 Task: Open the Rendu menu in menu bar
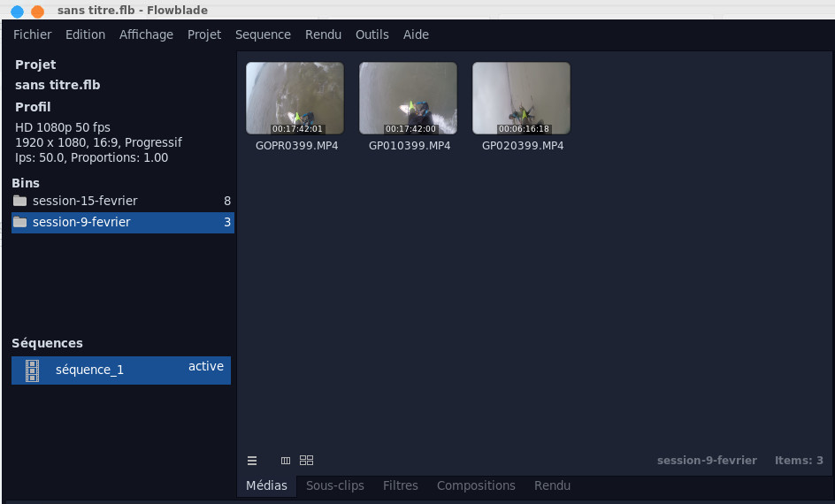(x=323, y=34)
